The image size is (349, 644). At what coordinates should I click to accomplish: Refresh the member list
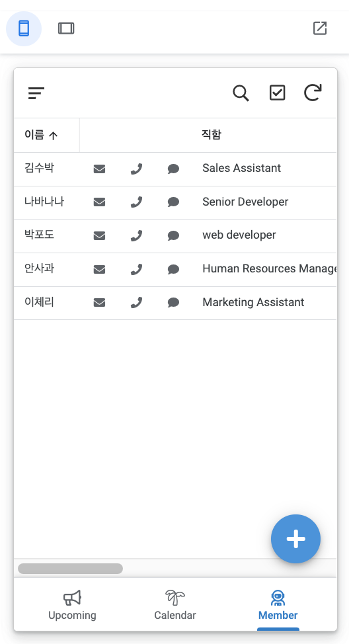point(313,93)
